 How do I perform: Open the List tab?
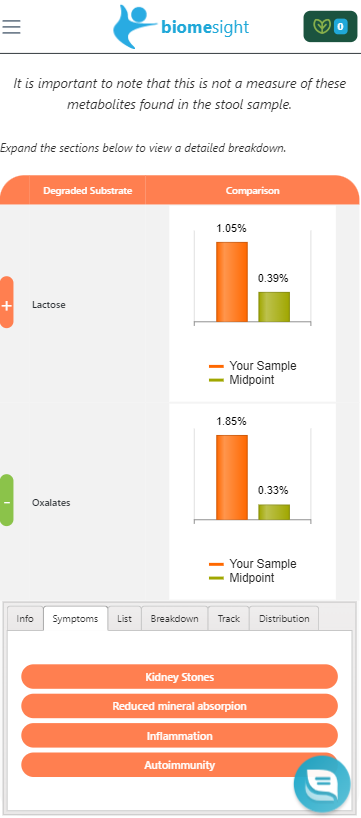click(x=124, y=619)
